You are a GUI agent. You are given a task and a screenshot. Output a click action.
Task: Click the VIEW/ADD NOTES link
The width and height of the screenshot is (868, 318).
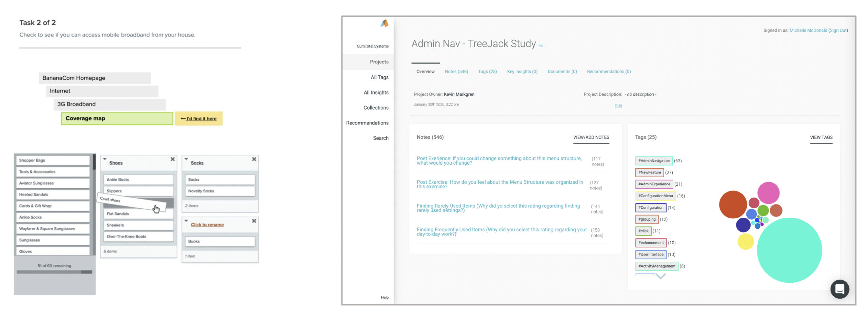point(590,137)
